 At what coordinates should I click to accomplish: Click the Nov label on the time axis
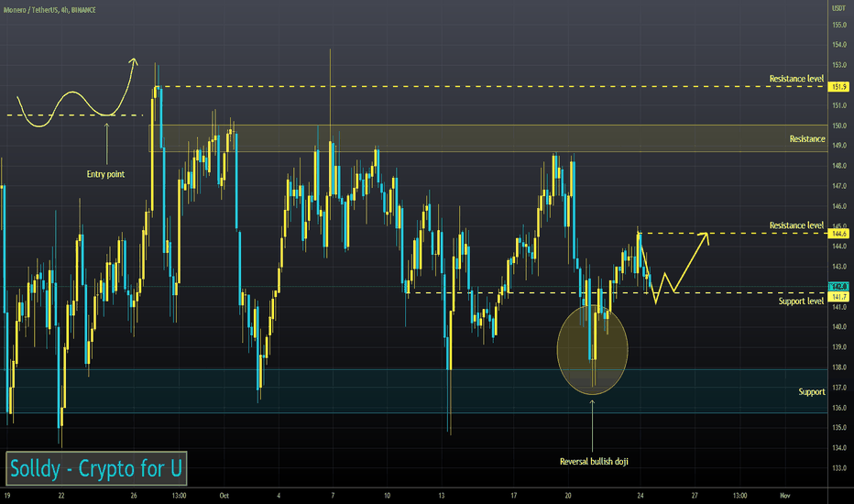click(x=785, y=495)
